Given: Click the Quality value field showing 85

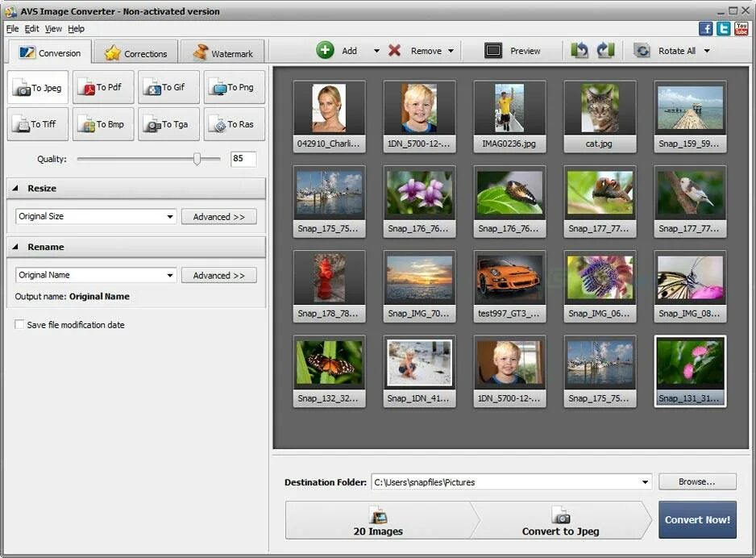Looking at the screenshot, I should [243, 159].
